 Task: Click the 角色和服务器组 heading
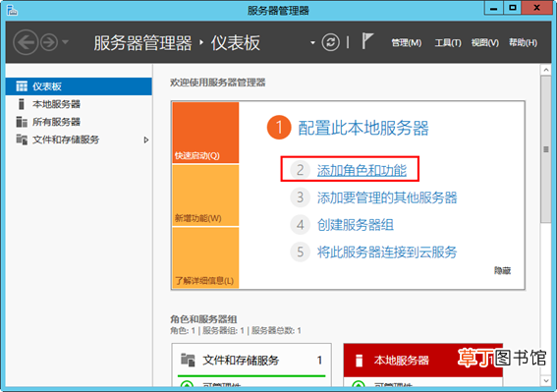tap(203, 318)
